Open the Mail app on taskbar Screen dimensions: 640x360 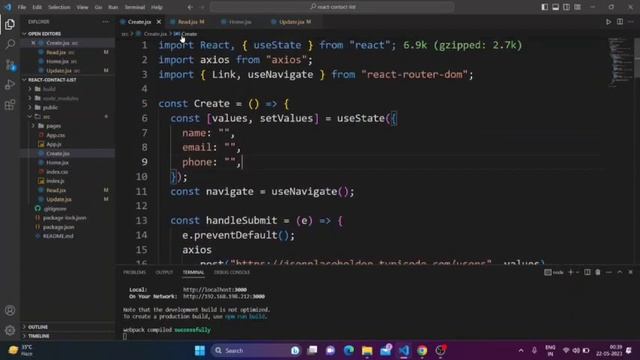pos(386,350)
